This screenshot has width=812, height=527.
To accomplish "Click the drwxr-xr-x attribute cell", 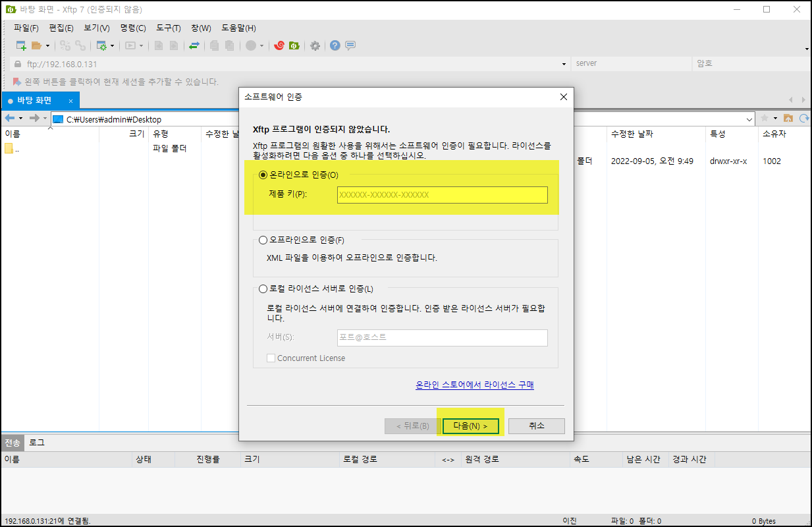I will point(728,161).
